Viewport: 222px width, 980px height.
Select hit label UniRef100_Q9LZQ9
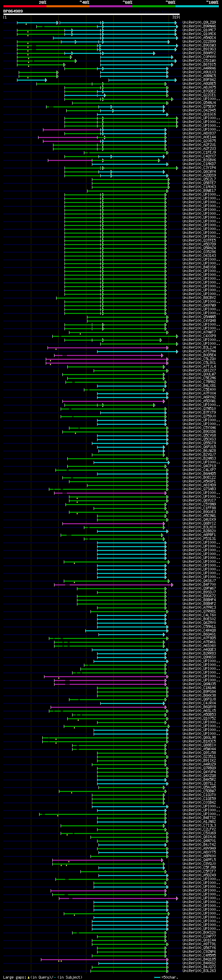199,23
